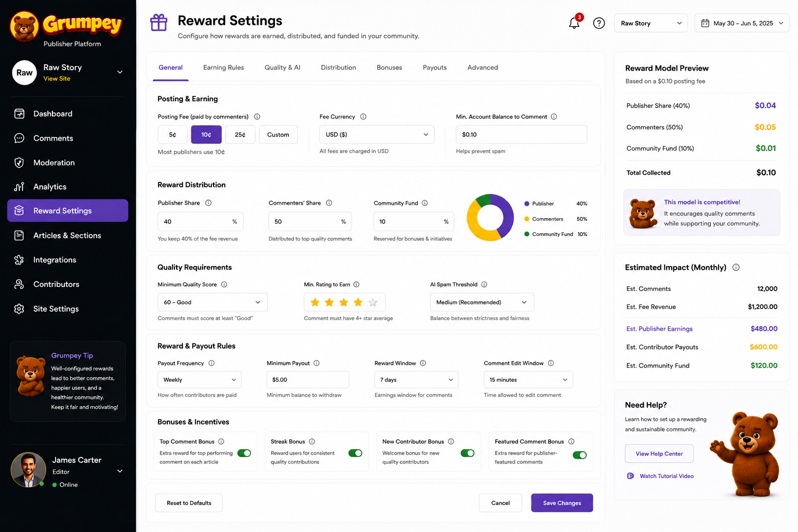Open Moderation shield icon in sidebar
This screenshot has height=532, width=798.
pyautogui.click(x=19, y=163)
